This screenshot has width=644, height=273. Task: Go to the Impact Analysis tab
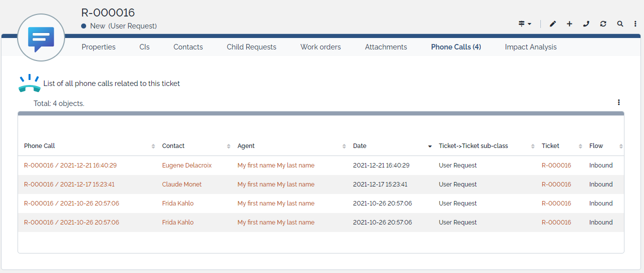point(530,47)
